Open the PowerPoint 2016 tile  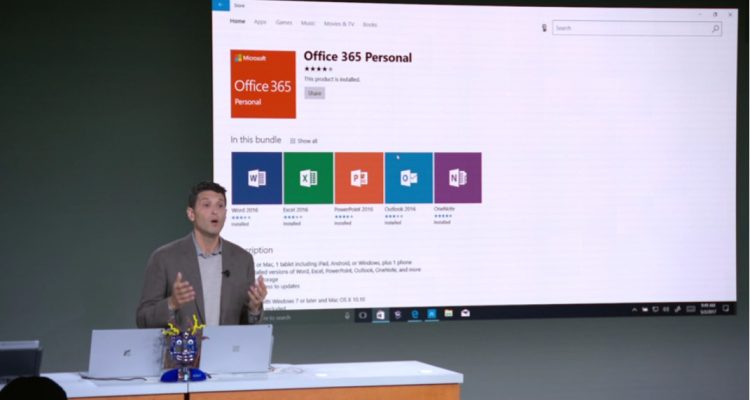coord(359,178)
